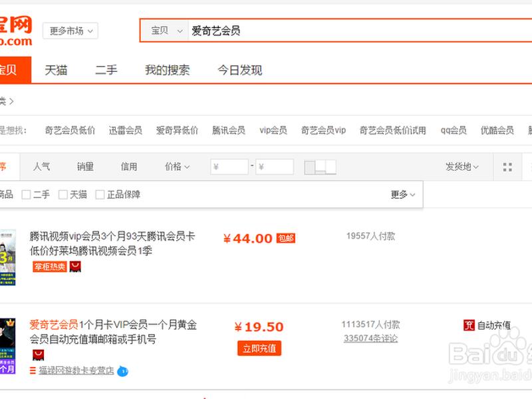Click the search field containing 爱奇艺会员
Image resolution: width=532 pixels, height=399 pixels.
coord(360,31)
